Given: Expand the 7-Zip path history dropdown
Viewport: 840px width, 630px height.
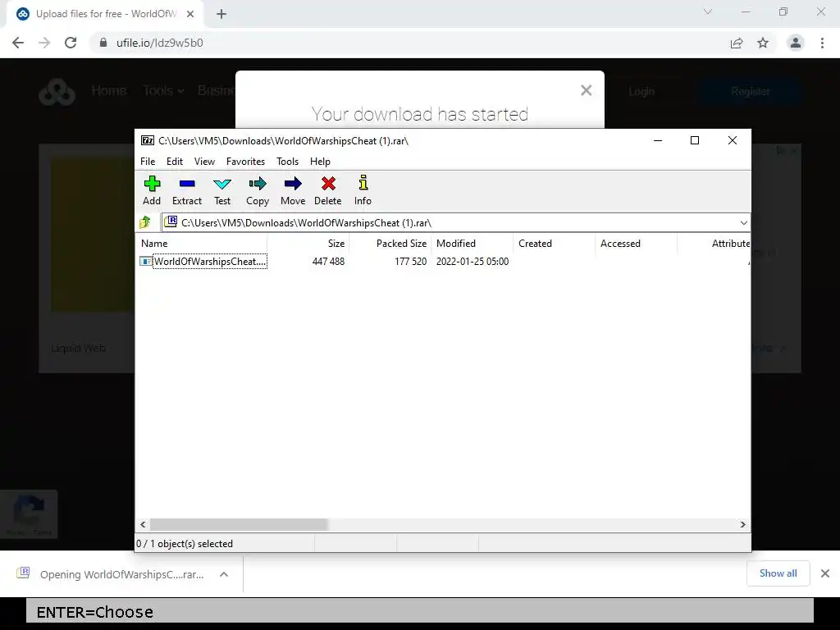Looking at the screenshot, I should tap(743, 223).
